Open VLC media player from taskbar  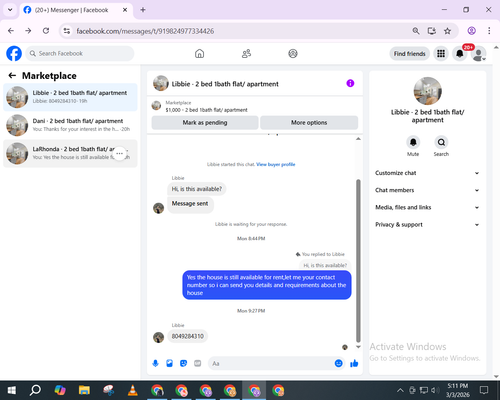(x=133, y=390)
